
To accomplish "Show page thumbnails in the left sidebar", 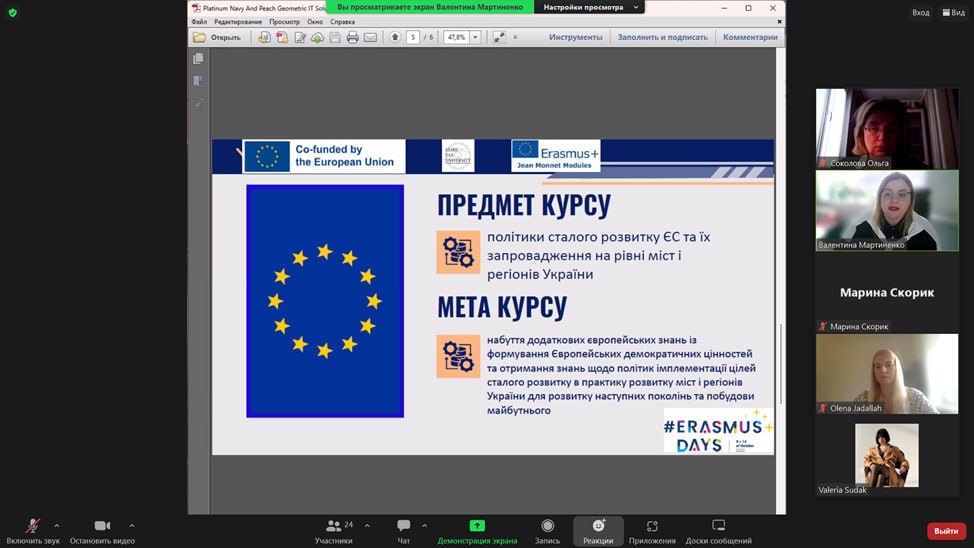I will click(x=198, y=58).
